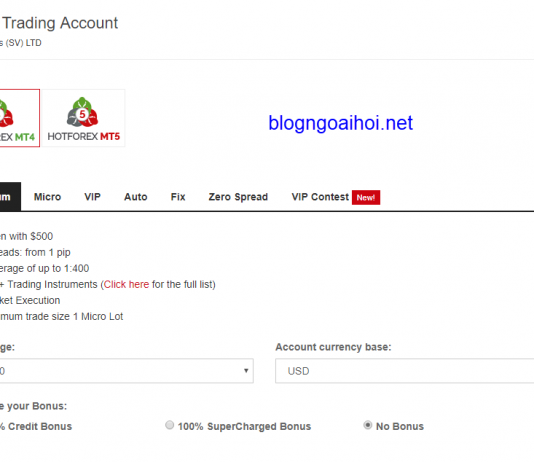Viewport: 534px width, 462px height.
Task: Open the Auto account tab
Action: pyautogui.click(x=136, y=197)
